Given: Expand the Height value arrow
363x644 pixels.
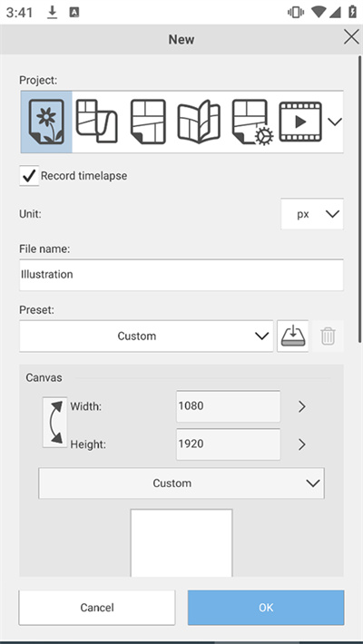Looking at the screenshot, I should [x=302, y=444].
